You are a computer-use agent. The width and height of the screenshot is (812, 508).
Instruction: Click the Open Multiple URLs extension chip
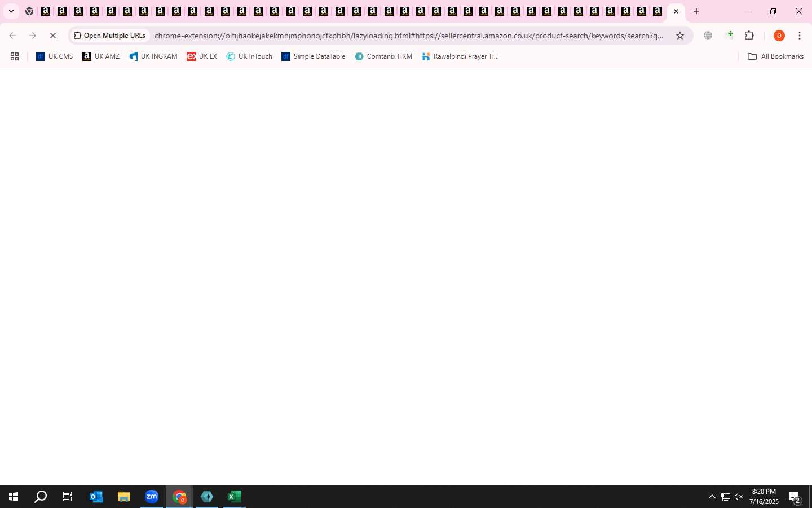click(x=110, y=36)
